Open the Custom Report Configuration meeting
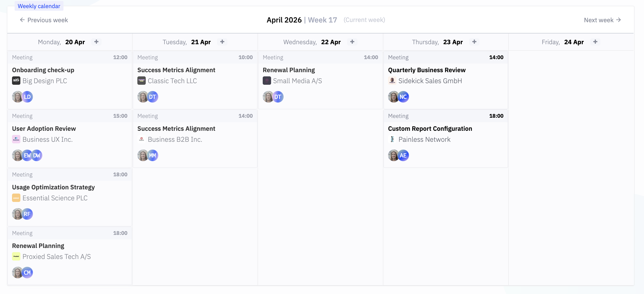 (x=430, y=129)
